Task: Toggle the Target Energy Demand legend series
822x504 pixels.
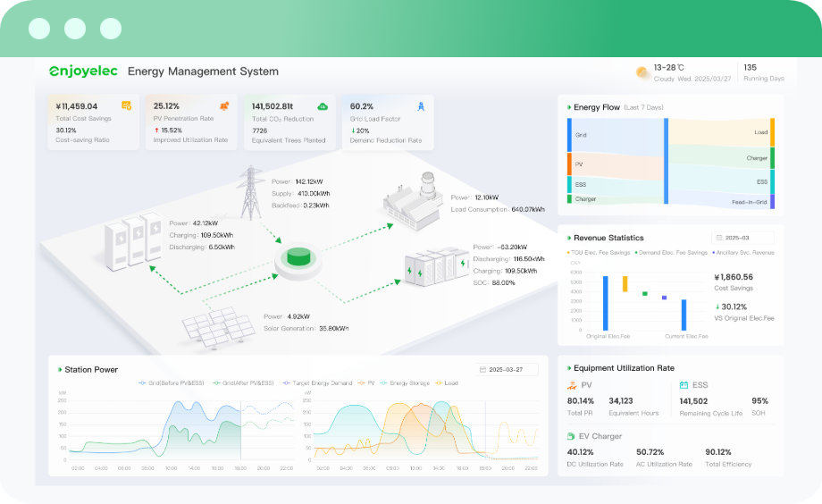Action: (x=317, y=382)
